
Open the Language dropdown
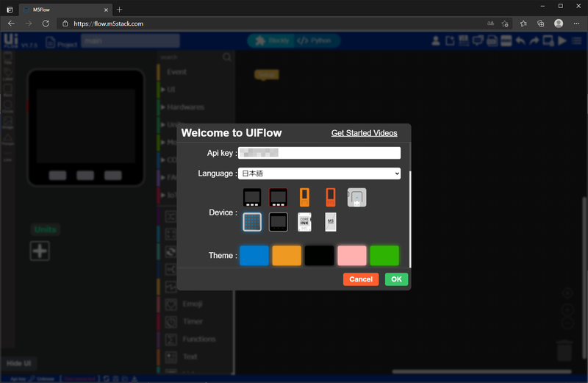(x=319, y=173)
